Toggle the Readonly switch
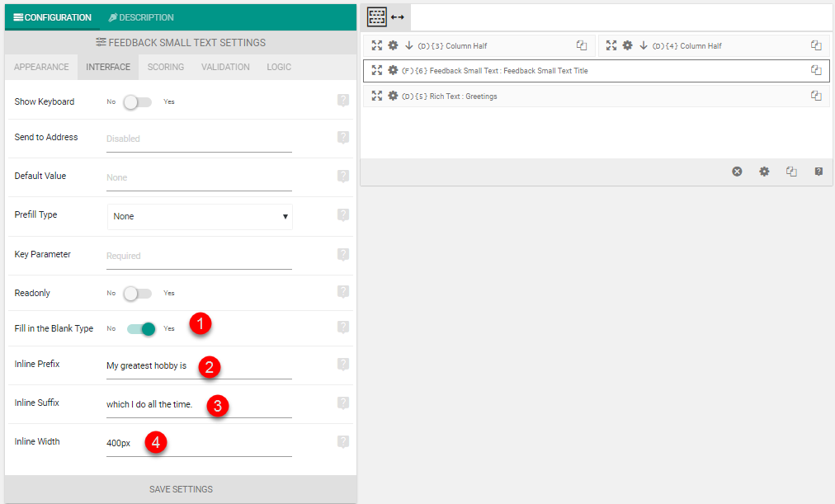 [138, 294]
